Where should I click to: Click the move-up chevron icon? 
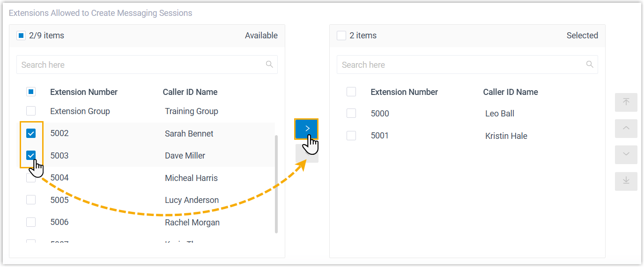[x=626, y=128]
